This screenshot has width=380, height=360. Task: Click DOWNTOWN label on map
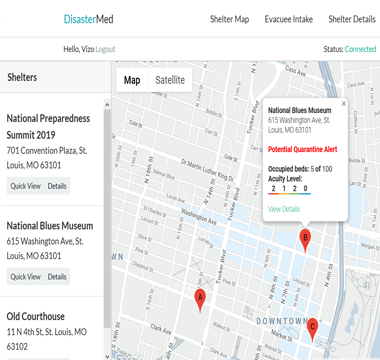[282, 321]
